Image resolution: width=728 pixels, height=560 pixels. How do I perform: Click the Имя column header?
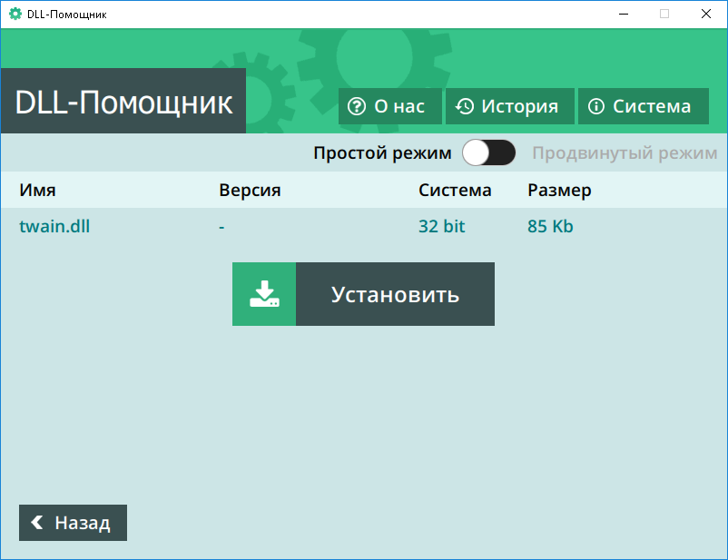(x=37, y=190)
